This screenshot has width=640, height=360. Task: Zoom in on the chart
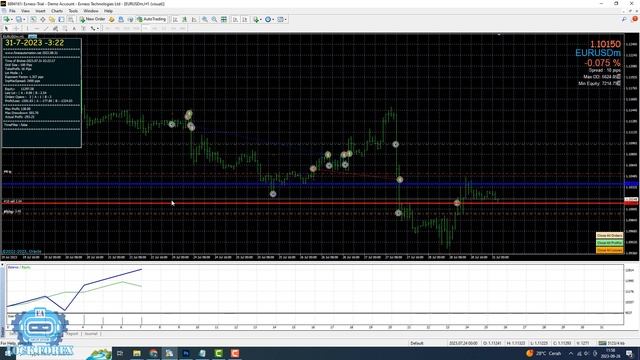coord(204,19)
